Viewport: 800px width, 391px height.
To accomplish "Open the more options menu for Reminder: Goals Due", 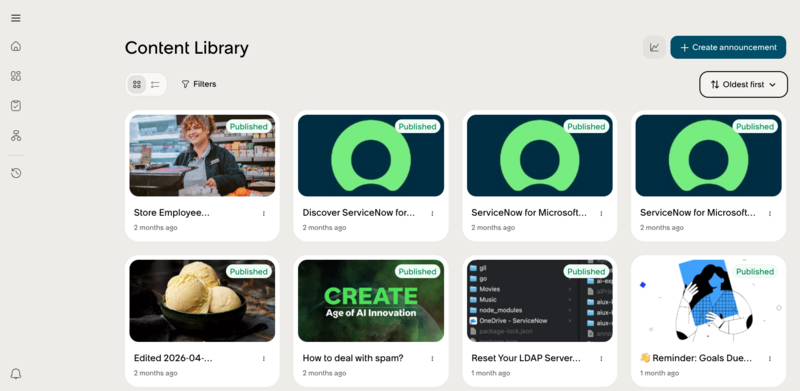I will [x=770, y=359].
